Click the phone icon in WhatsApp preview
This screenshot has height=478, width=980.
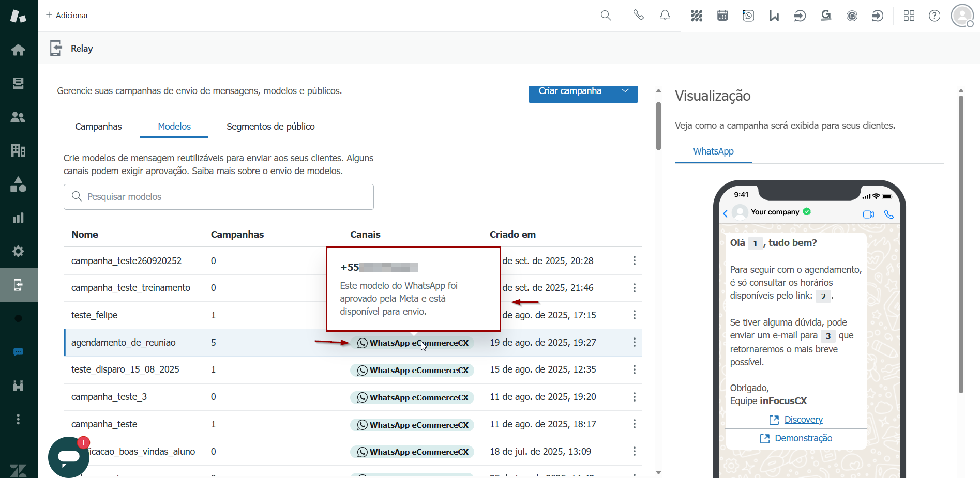click(889, 214)
